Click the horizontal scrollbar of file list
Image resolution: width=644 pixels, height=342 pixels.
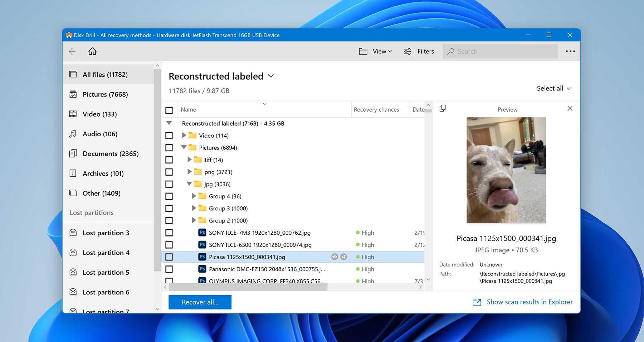[248, 287]
